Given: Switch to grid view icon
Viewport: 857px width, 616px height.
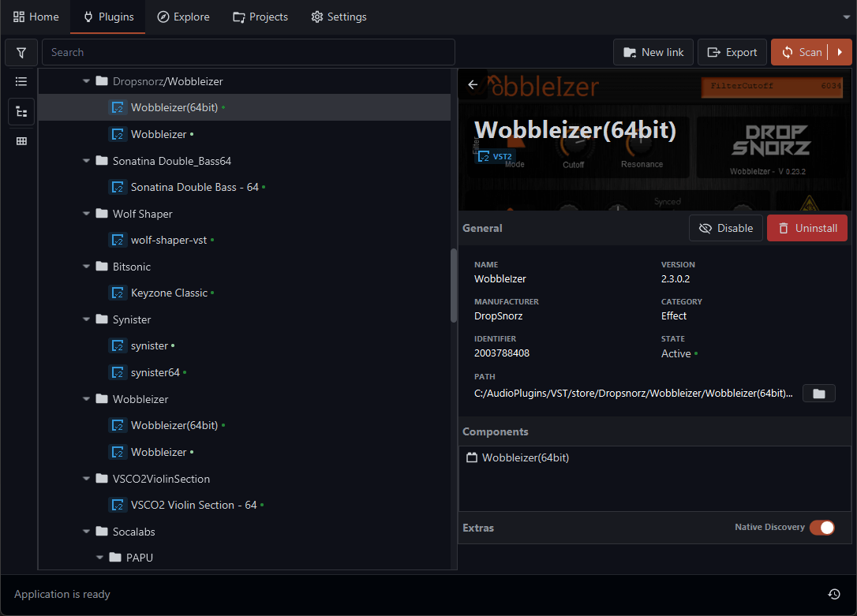Looking at the screenshot, I should (x=21, y=141).
